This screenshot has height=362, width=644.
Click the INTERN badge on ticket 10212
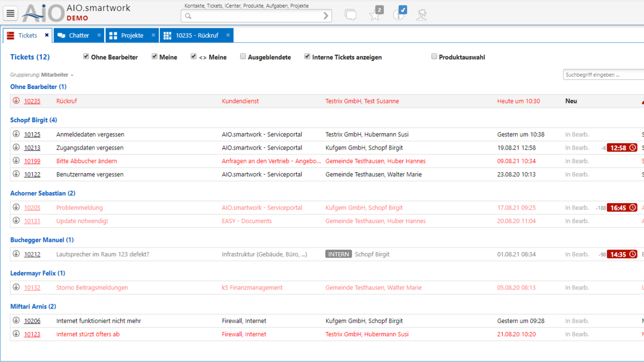[x=338, y=254]
